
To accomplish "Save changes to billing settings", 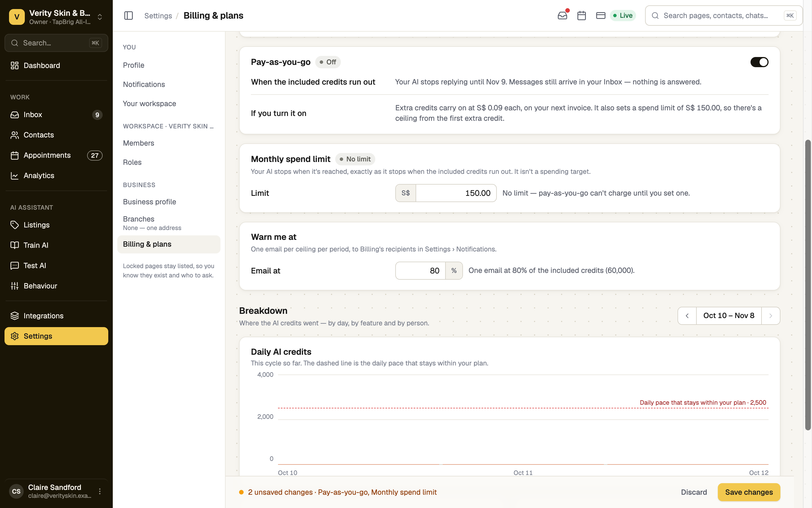I will coord(749,492).
